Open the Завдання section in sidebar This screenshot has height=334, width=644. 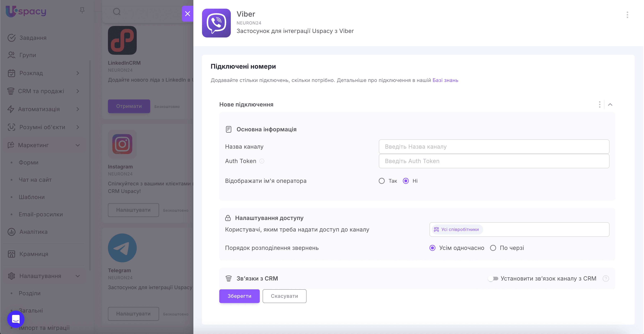pos(33,37)
